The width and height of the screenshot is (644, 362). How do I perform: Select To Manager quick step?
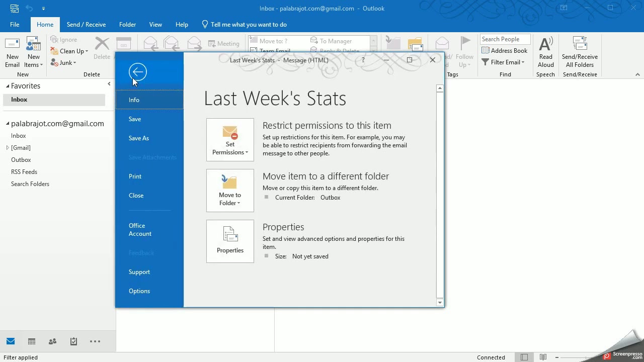pos(331,41)
